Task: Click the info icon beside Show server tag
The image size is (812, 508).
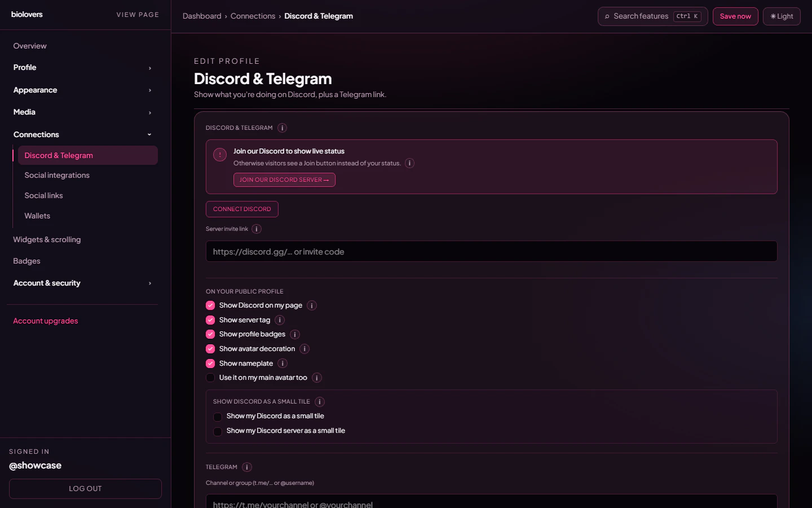Action: click(279, 319)
